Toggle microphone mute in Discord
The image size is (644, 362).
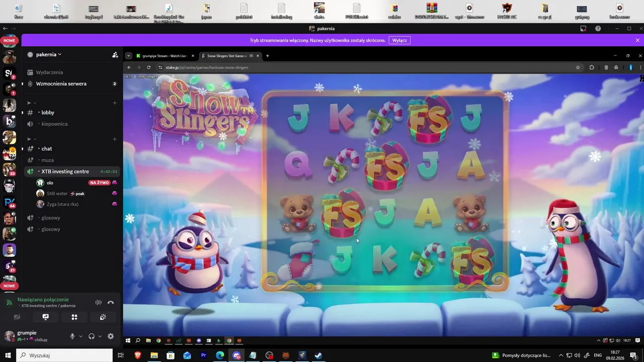coord(72,336)
